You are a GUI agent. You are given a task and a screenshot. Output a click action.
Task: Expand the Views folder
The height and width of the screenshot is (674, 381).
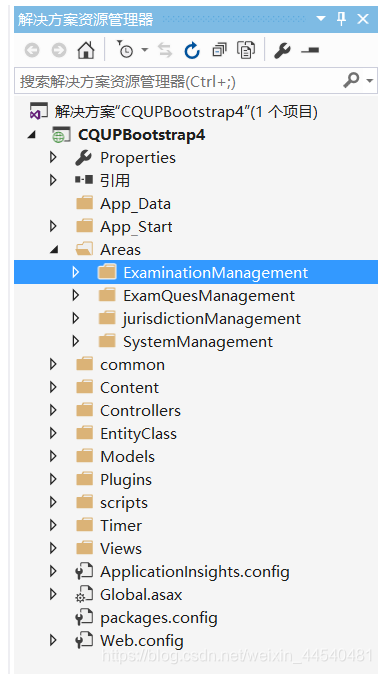pyautogui.click(x=53, y=548)
